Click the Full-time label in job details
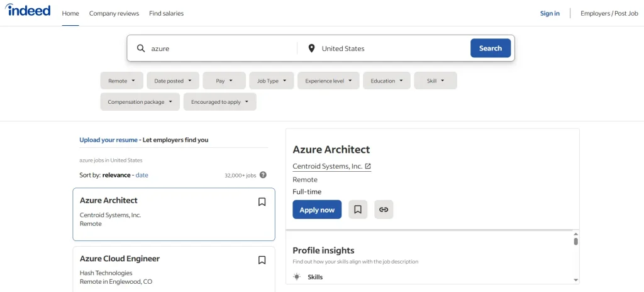Viewport: 644px width, 292px height. pos(307,192)
